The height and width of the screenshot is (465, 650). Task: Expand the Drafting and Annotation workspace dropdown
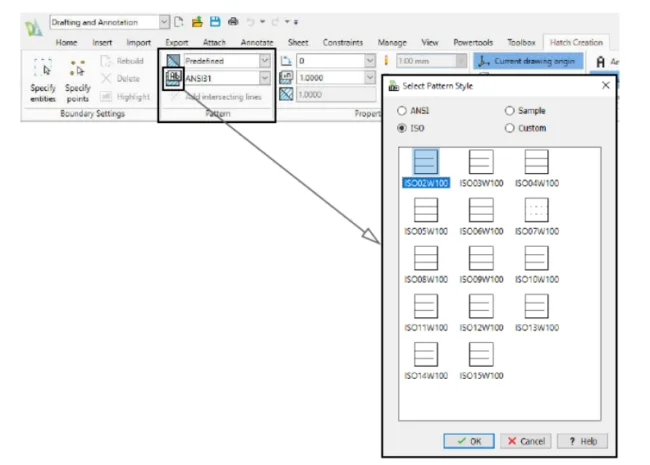pos(164,21)
